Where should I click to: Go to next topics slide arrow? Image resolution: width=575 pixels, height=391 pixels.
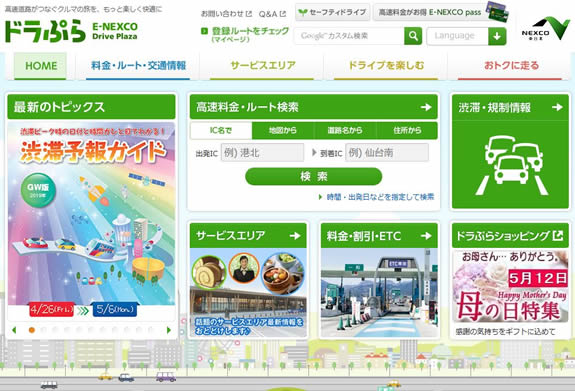pyautogui.click(x=169, y=330)
